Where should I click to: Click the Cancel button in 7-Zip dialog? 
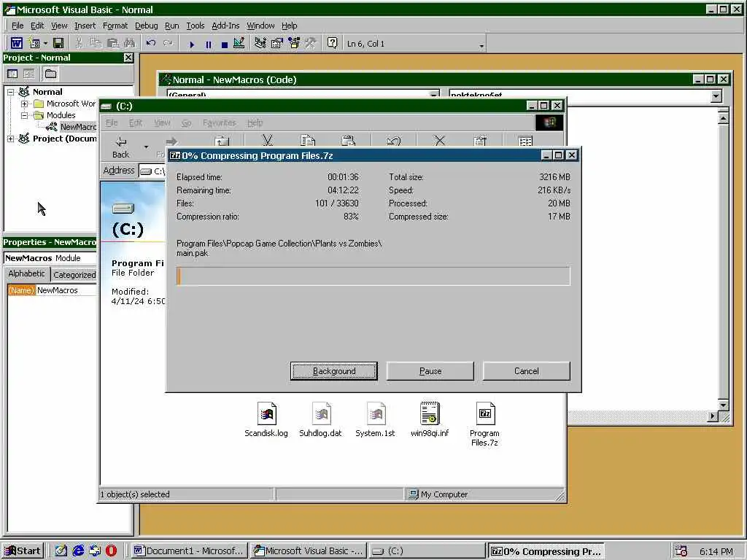click(527, 371)
